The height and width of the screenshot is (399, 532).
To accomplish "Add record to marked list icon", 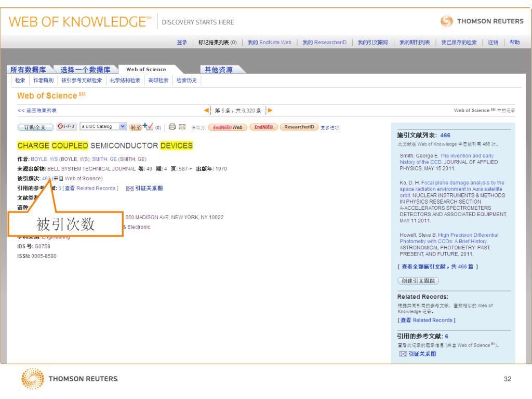I will tap(148, 126).
